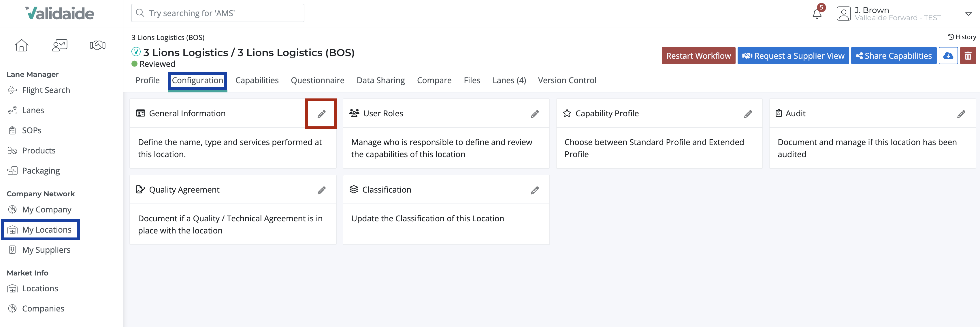Open the Data Sharing tab
The width and height of the screenshot is (980, 327).
click(381, 80)
